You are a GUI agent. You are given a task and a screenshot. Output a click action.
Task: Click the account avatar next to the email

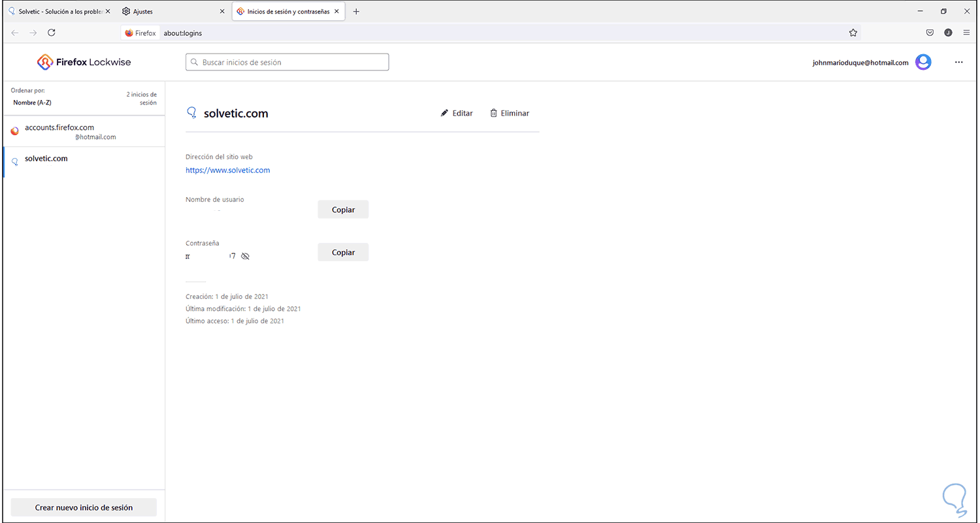click(x=923, y=62)
